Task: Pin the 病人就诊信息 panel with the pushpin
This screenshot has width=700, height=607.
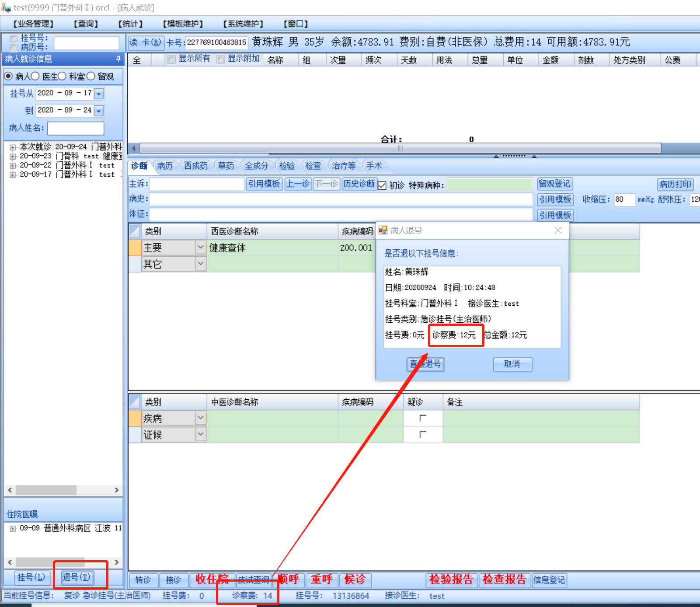Action: coord(118,59)
